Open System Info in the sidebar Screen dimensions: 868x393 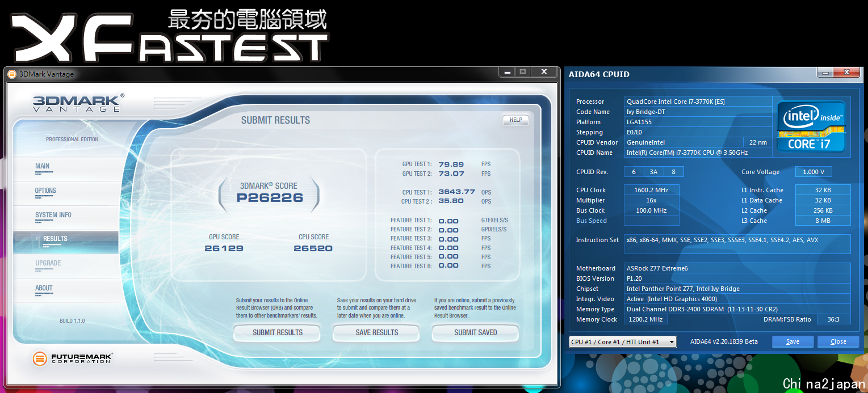click(x=53, y=215)
